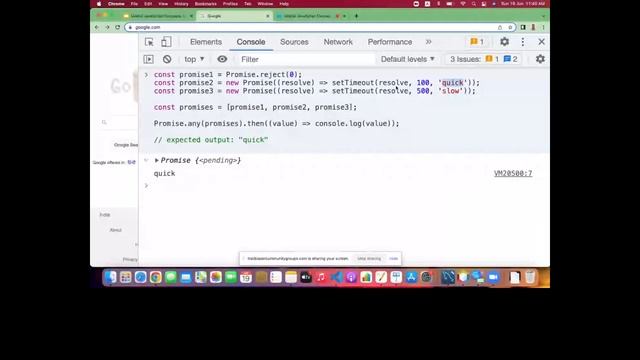Close the DevTools panel
This screenshot has width=640, height=360.
click(x=542, y=42)
